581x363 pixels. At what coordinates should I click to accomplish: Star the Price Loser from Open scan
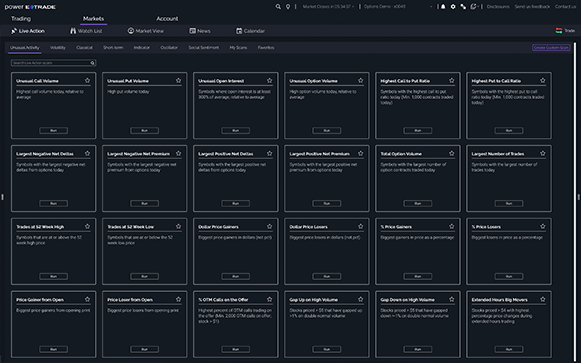[x=179, y=299]
